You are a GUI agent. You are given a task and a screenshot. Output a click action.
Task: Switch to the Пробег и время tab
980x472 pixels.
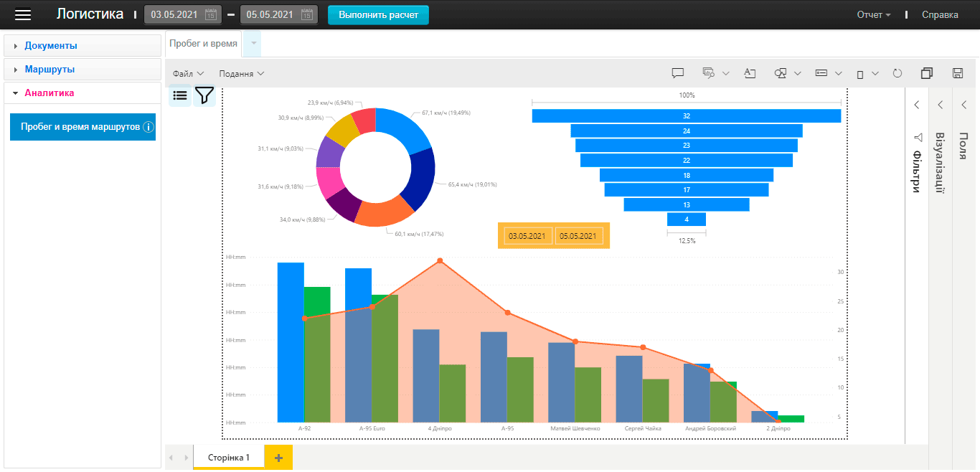pyautogui.click(x=203, y=42)
